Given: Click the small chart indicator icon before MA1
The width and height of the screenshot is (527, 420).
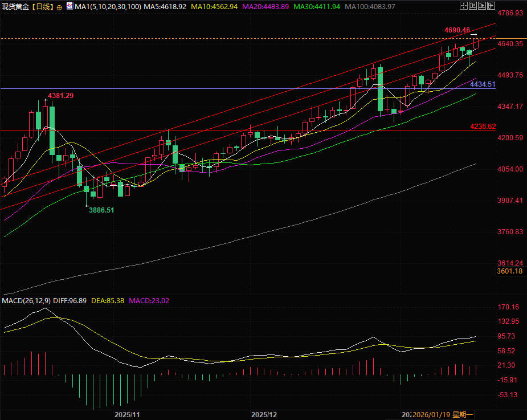Looking at the screenshot, I should coord(70,6).
